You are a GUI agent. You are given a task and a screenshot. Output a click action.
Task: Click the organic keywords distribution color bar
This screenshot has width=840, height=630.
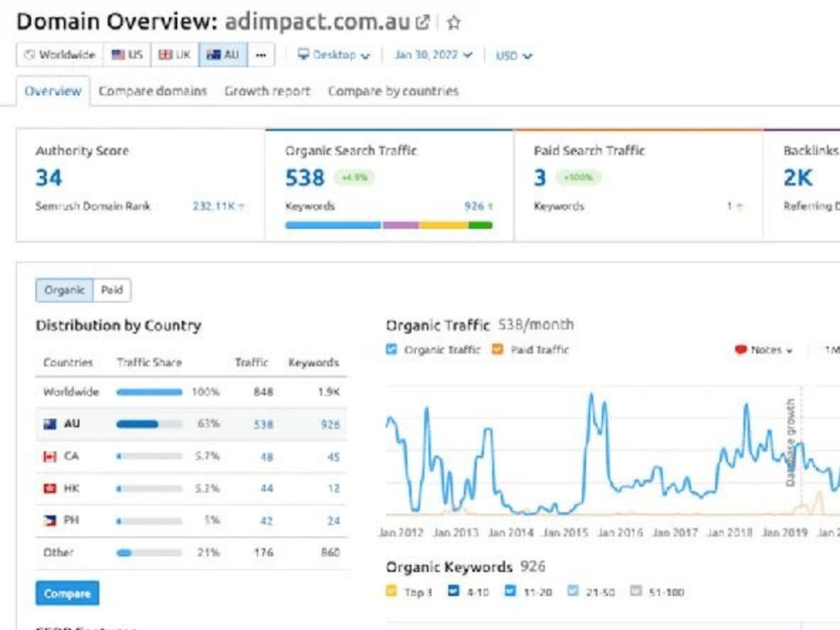coord(388,225)
